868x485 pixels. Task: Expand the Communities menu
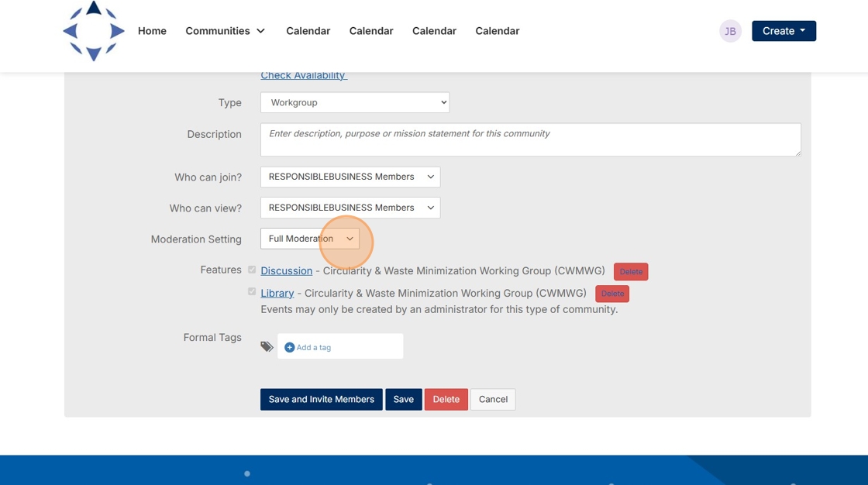pyautogui.click(x=225, y=31)
